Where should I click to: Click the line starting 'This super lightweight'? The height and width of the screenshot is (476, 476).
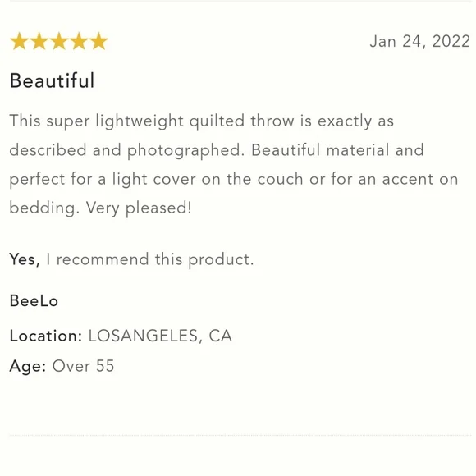(202, 121)
